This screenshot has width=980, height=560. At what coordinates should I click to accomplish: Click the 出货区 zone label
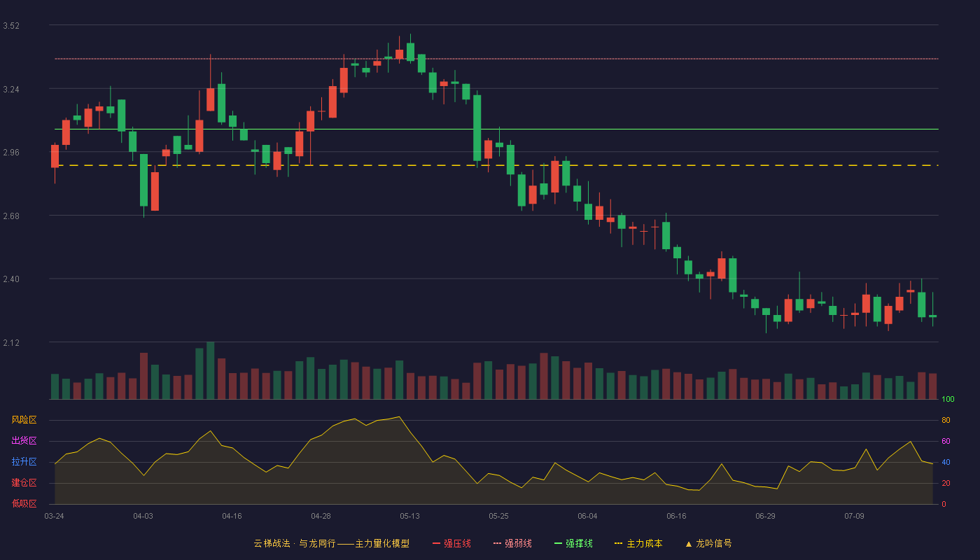coord(24,441)
